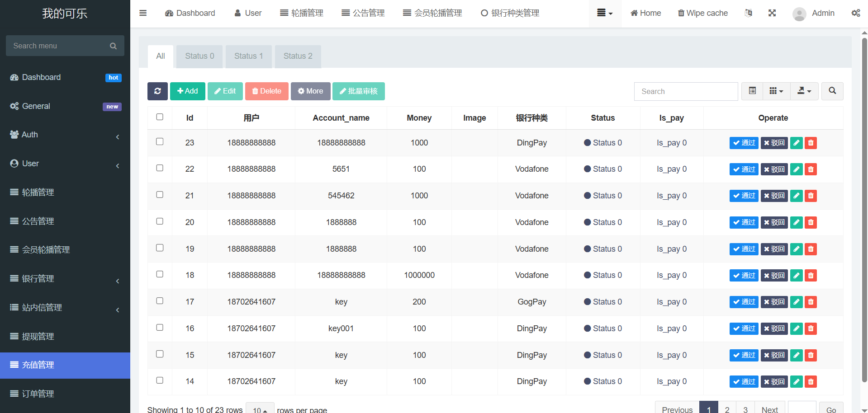The image size is (868, 413).
Task: Open the columns visibility dropdown
Action: tap(776, 91)
